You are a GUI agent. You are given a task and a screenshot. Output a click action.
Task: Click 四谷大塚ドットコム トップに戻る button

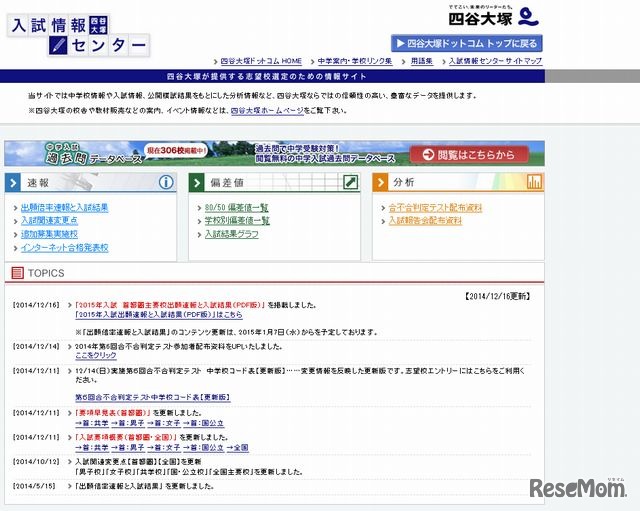tap(467, 43)
